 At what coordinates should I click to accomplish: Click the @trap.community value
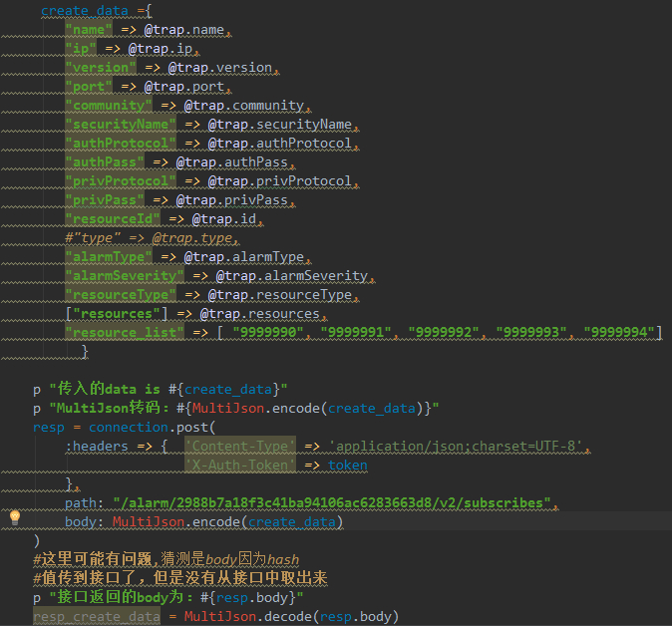click(244, 106)
